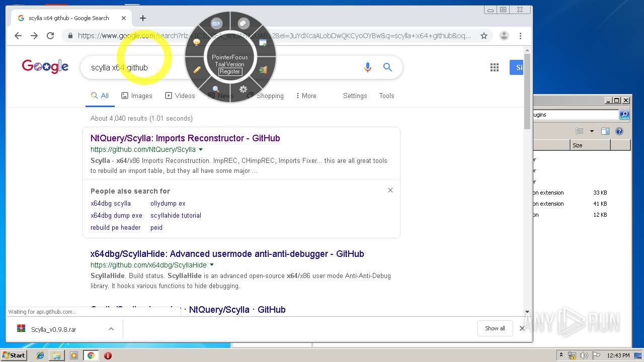Expand Scylla_v0.9.8.rar download options chevron
This screenshot has height=362, width=644.
111,329
